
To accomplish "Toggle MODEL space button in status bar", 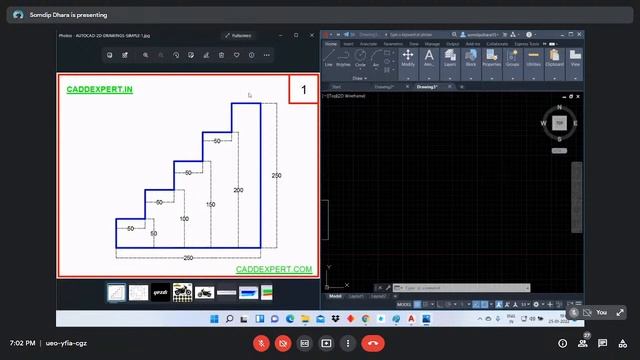I will (x=404, y=304).
